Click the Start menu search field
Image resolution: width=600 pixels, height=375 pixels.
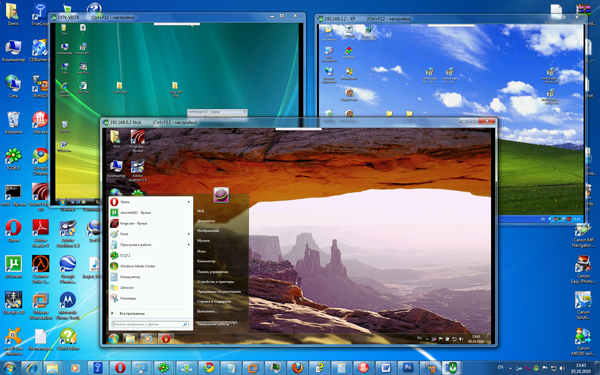click(x=150, y=324)
